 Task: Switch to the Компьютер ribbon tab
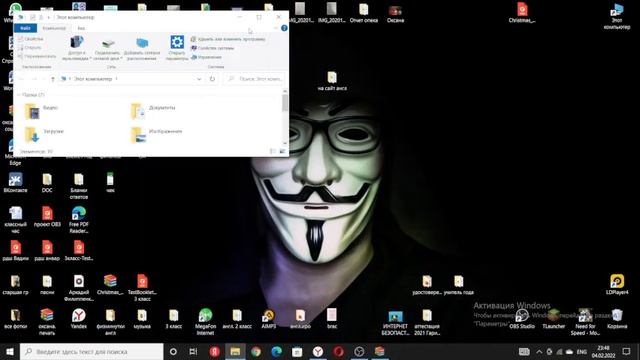pyautogui.click(x=54, y=28)
